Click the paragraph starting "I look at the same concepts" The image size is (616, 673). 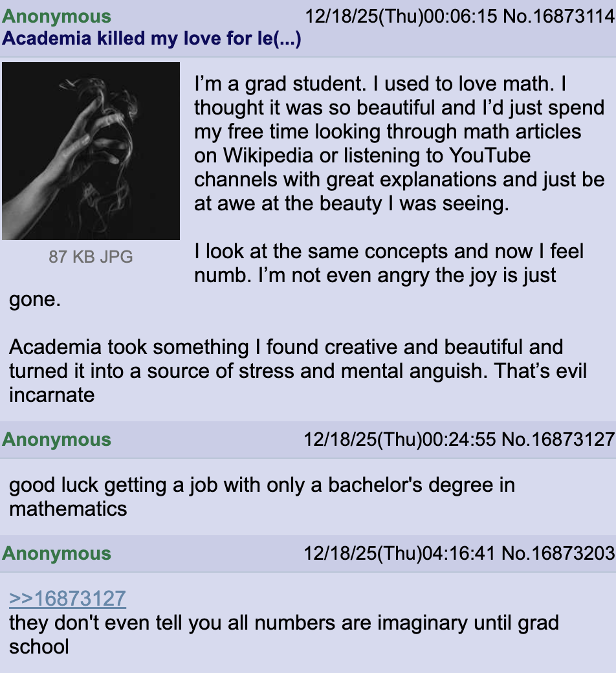point(388,263)
